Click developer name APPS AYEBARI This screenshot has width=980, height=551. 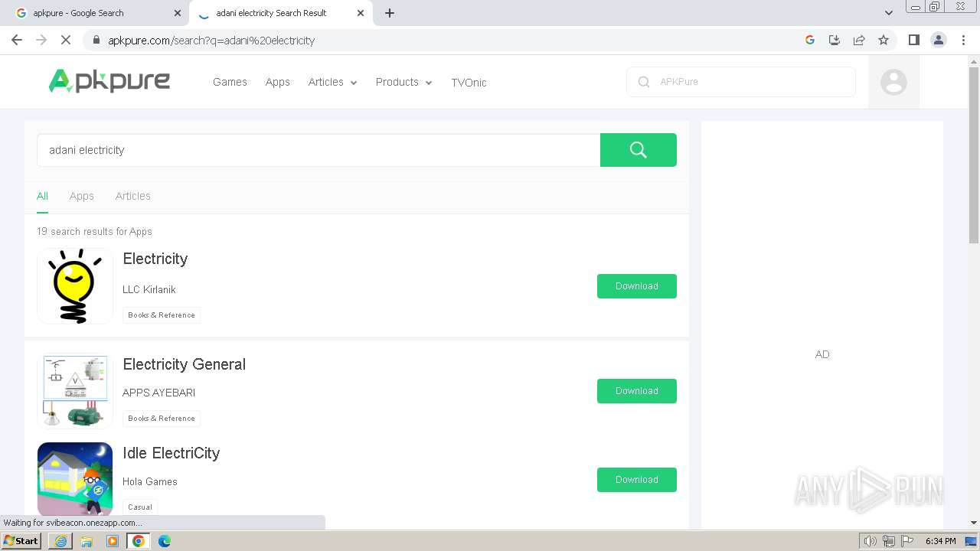point(159,393)
